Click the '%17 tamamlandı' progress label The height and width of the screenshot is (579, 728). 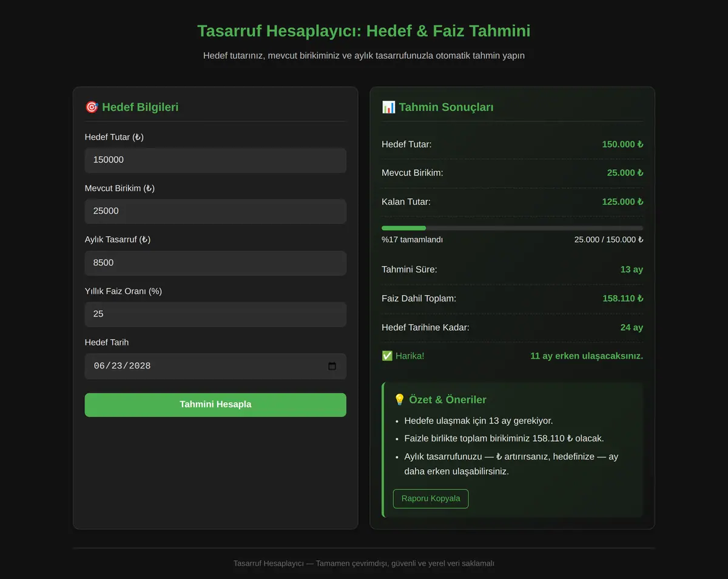pyautogui.click(x=412, y=240)
